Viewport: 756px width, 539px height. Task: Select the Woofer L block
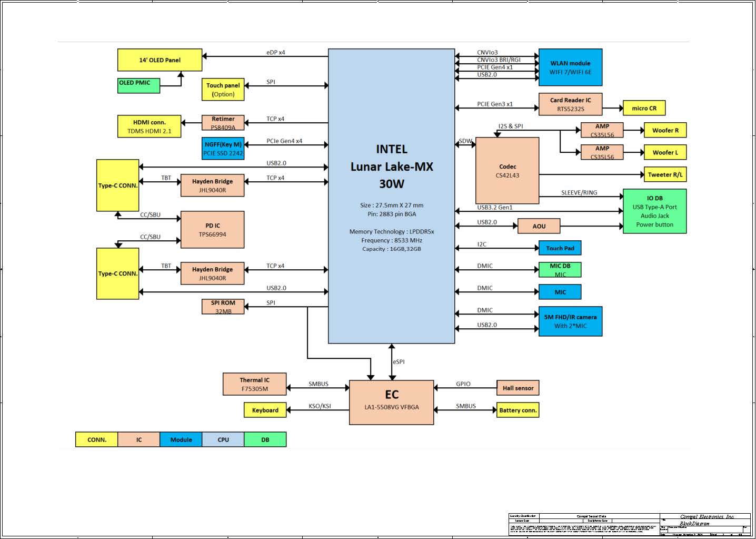(665, 152)
